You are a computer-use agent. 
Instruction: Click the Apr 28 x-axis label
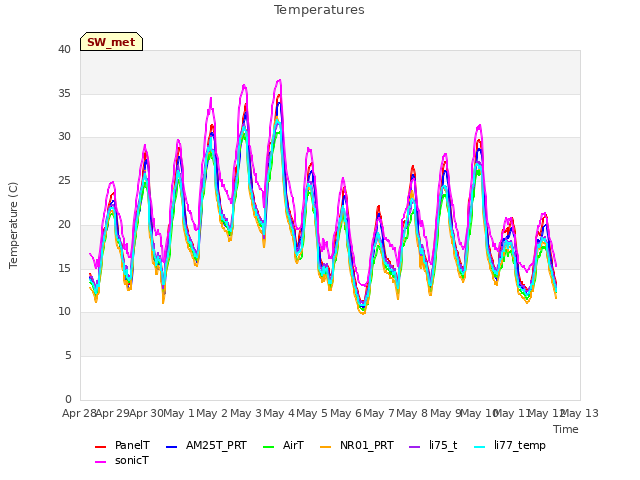pos(79,413)
